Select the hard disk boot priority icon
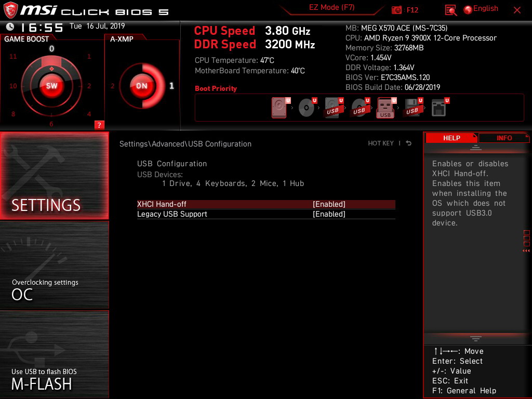Screen dimensions: 532x399 [x=280, y=108]
